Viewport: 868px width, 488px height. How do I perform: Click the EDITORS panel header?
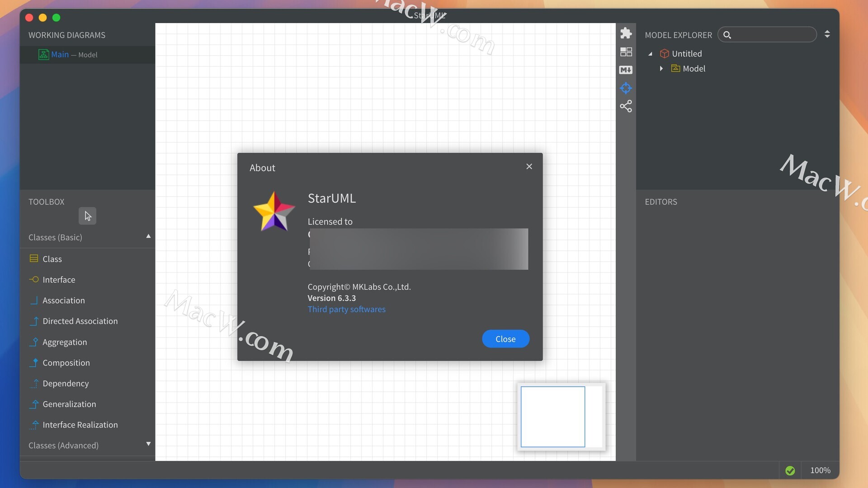pos(660,202)
